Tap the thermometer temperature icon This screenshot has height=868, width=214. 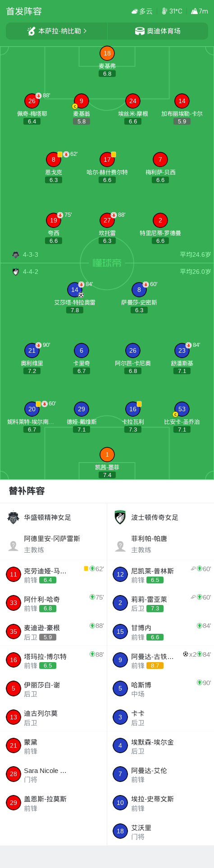coord(164,11)
